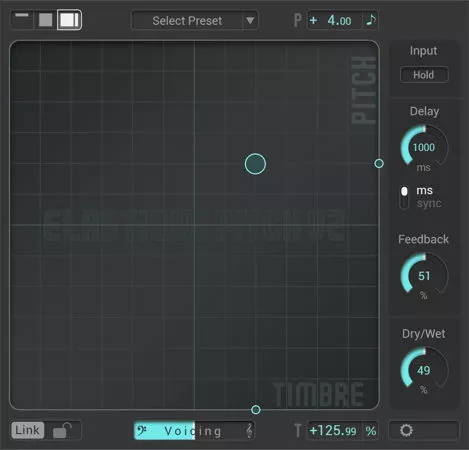Click the XY pad center handle circle
This screenshot has height=450, width=469.
pos(255,164)
